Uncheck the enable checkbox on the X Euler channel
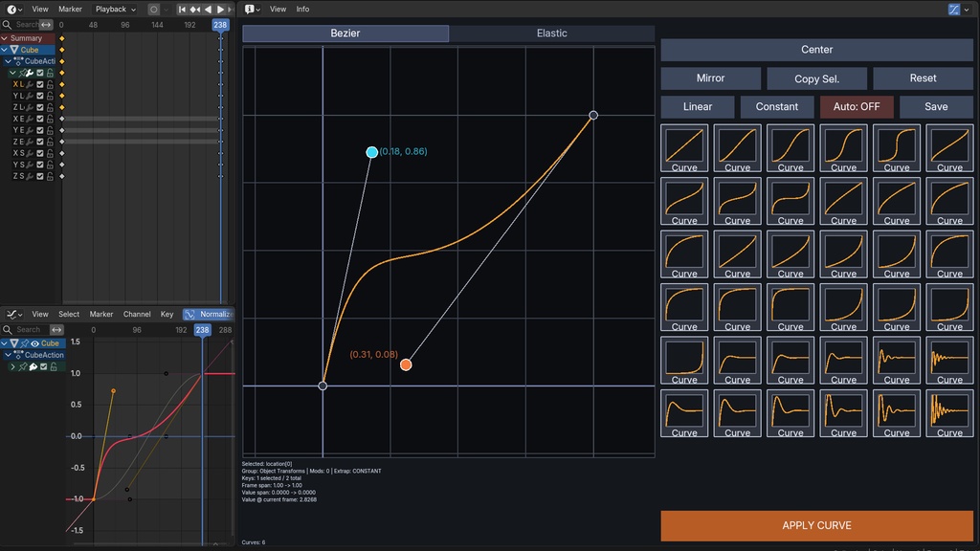 point(39,119)
